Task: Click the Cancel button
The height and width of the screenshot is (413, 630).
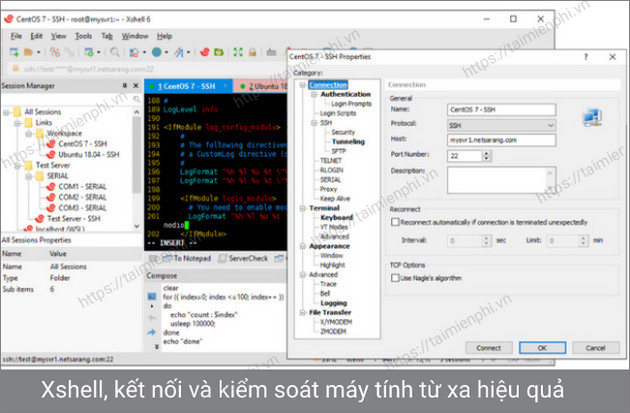Action: pyautogui.click(x=595, y=348)
